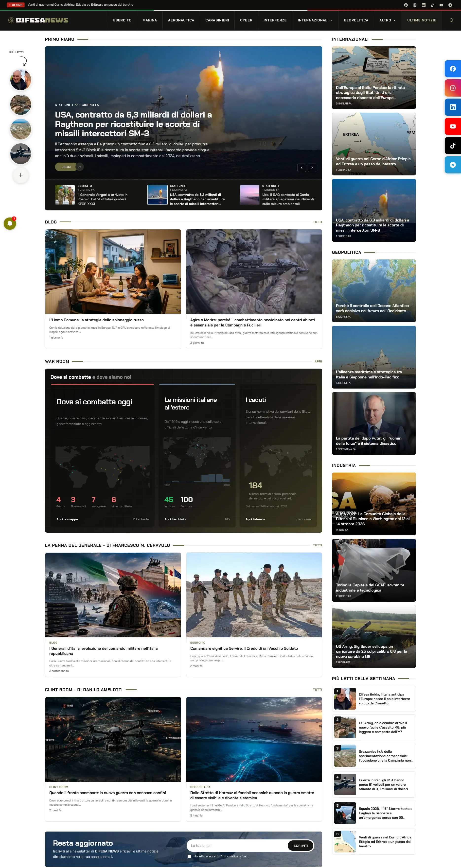Click the red YouTube side button
461x868 pixels.
[453, 126]
